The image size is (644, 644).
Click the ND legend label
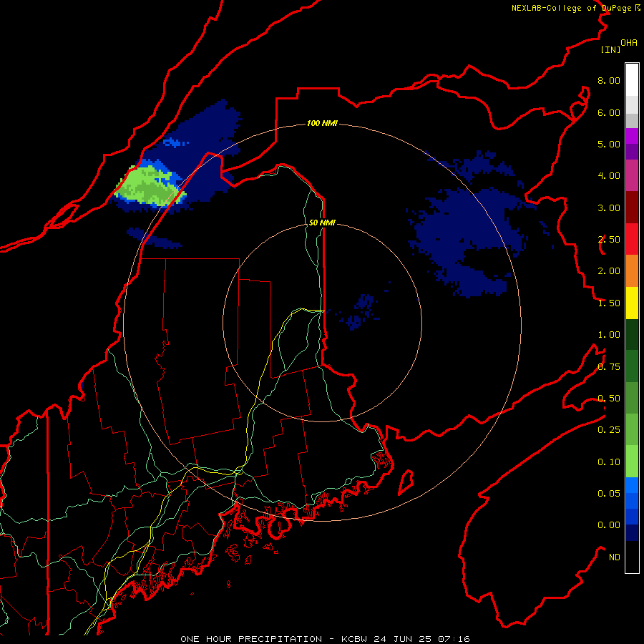pyautogui.click(x=615, y=557)
